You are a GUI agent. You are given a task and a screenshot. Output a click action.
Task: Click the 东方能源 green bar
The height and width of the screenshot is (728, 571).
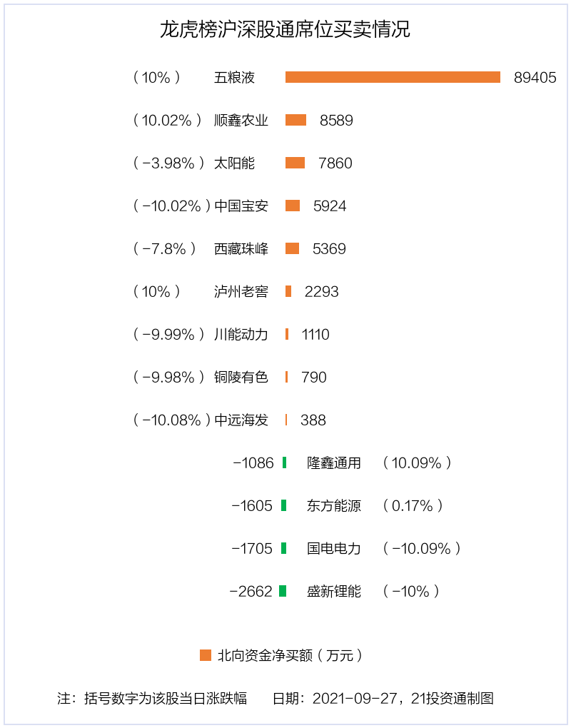[284, 505]
